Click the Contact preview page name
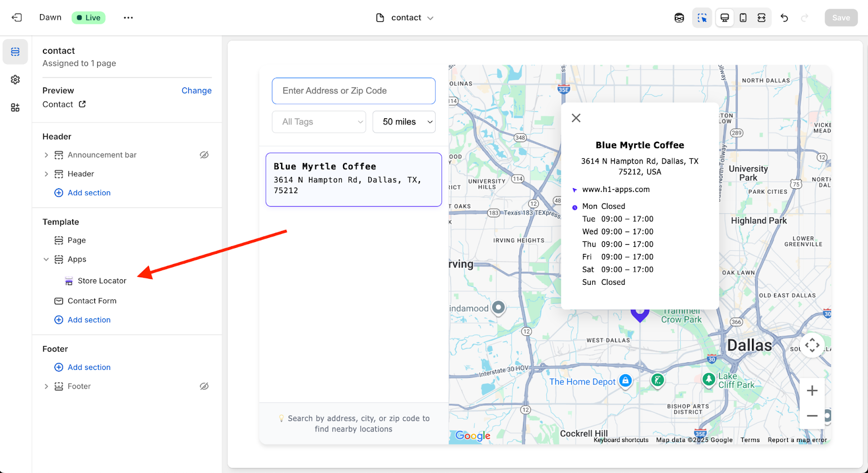The height and width of the screenshot is (473, 868). 58,104
